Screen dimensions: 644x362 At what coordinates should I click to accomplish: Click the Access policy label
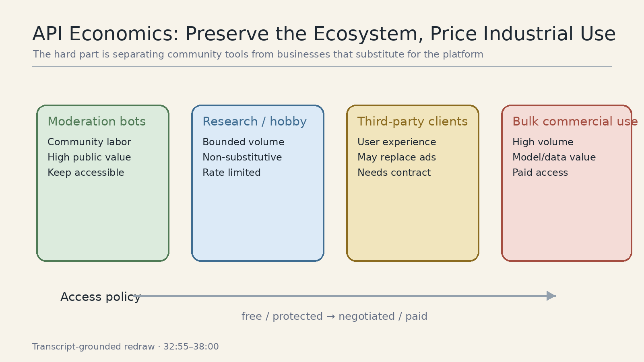101,297
